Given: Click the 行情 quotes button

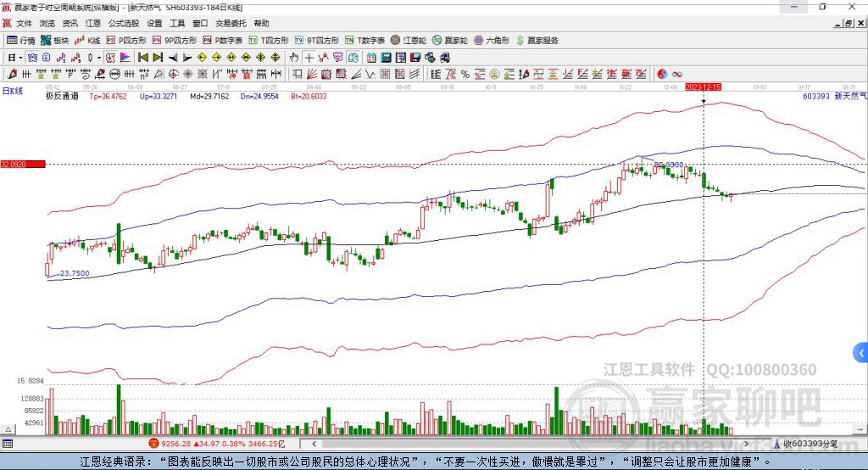Looking at the screenshot, I should click(x=21, y=41).
